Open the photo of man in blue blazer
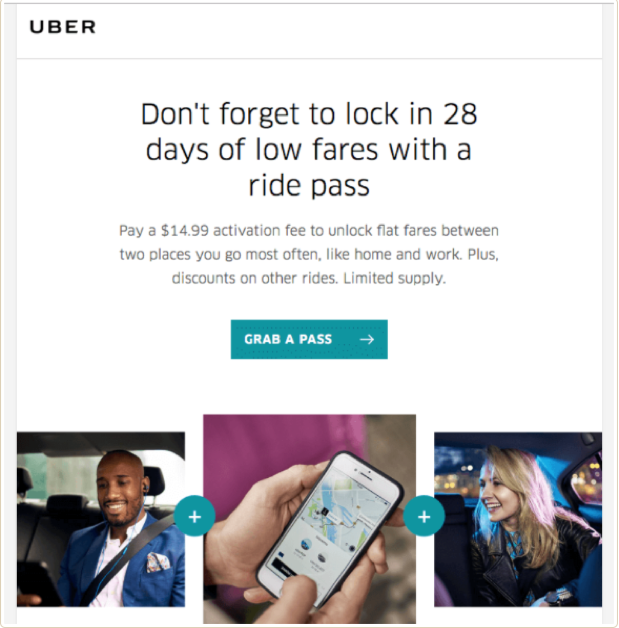 101,519
